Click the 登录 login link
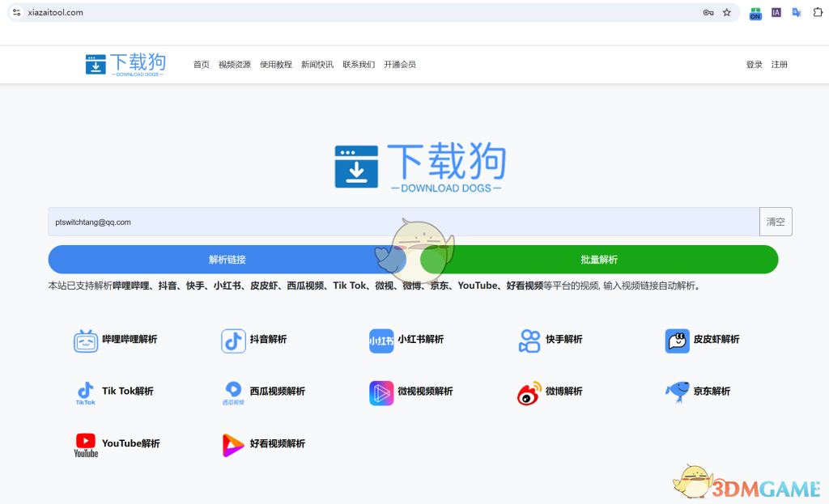829x504 pixels. (755, 64)
